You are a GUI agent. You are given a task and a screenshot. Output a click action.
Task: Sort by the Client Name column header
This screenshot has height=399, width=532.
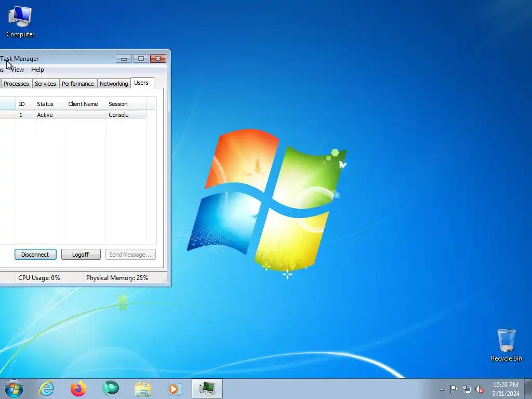86,104
